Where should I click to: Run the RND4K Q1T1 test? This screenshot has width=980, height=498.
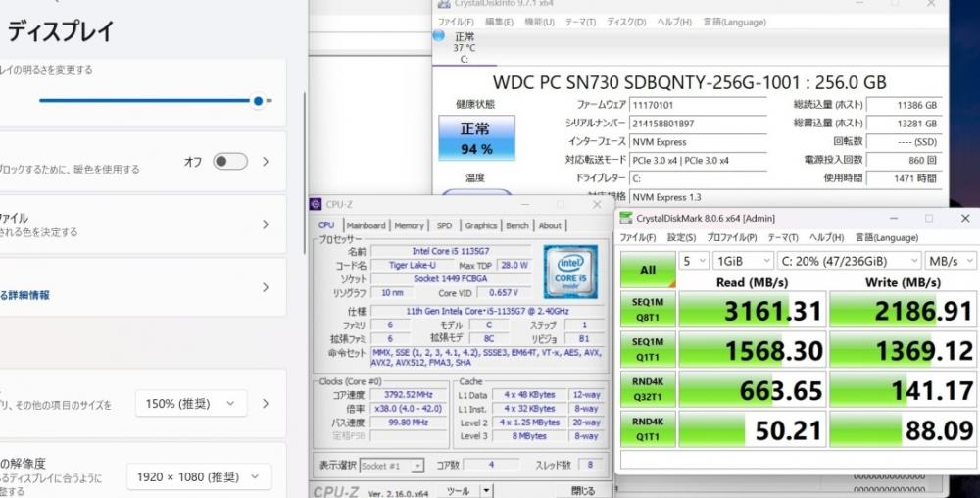point(648,429)
